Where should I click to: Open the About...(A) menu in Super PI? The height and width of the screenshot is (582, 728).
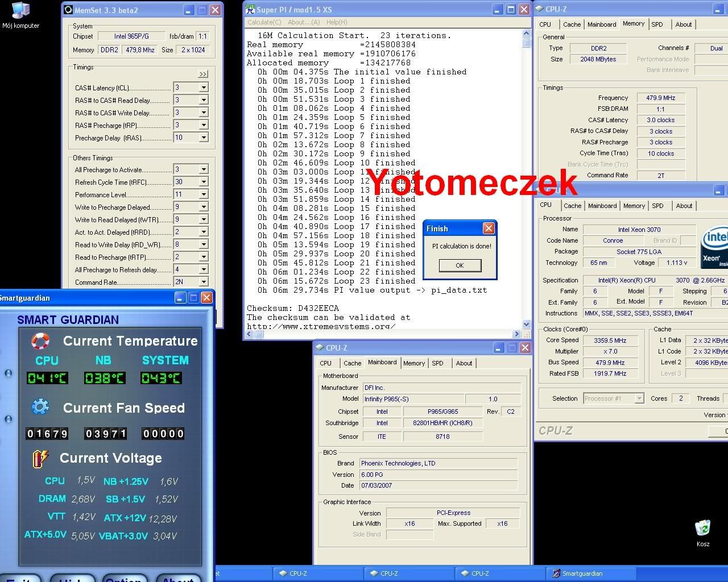[x=304, y=22]
